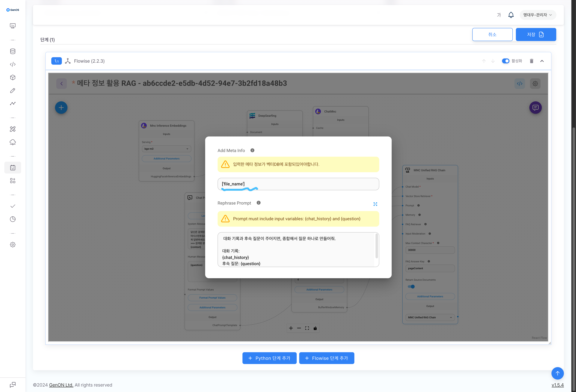Open the purple chat bubble icon

click(535, 108)
